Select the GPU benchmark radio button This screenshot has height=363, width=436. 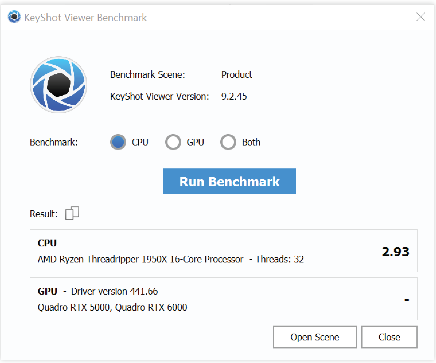[173, 142]
